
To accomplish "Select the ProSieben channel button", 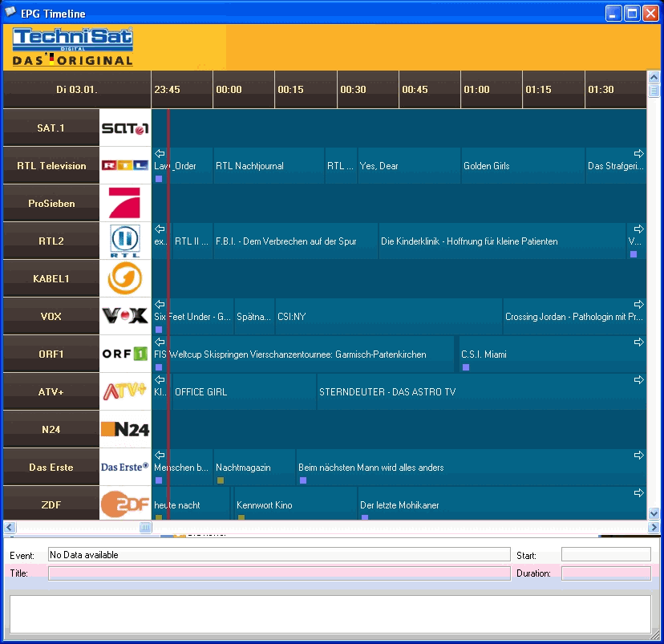I will point(51,203).
